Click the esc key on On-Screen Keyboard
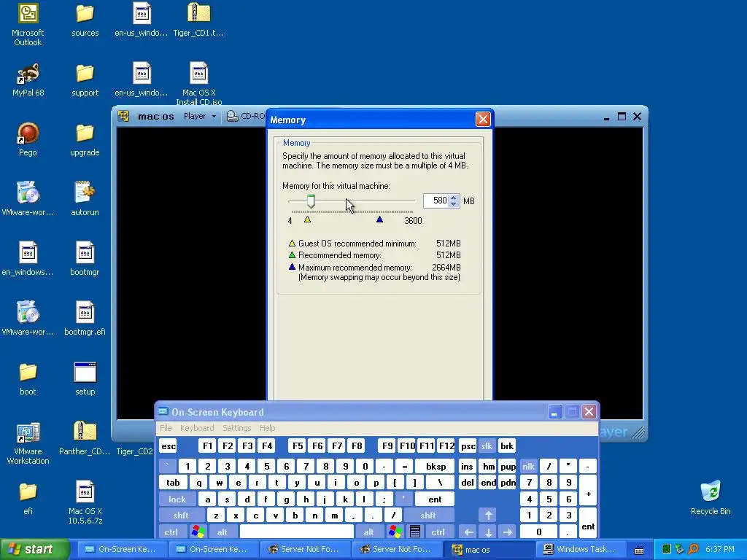 tap(169, 446)
